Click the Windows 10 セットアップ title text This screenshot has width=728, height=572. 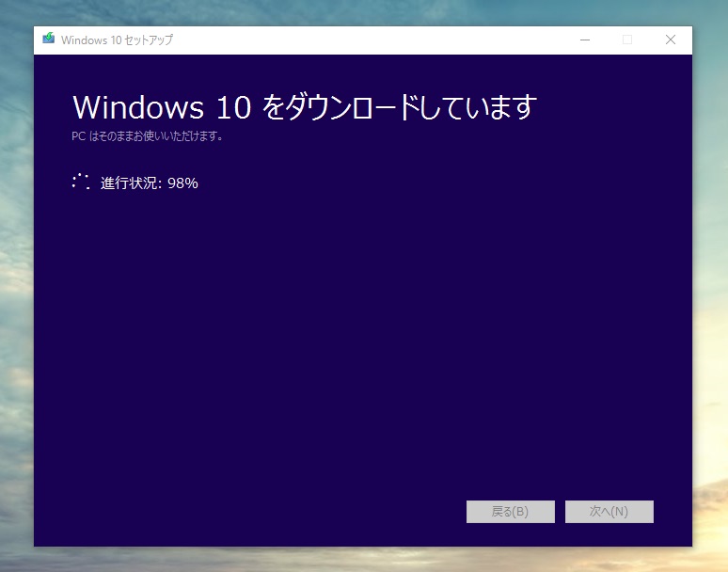coord(117,40)
